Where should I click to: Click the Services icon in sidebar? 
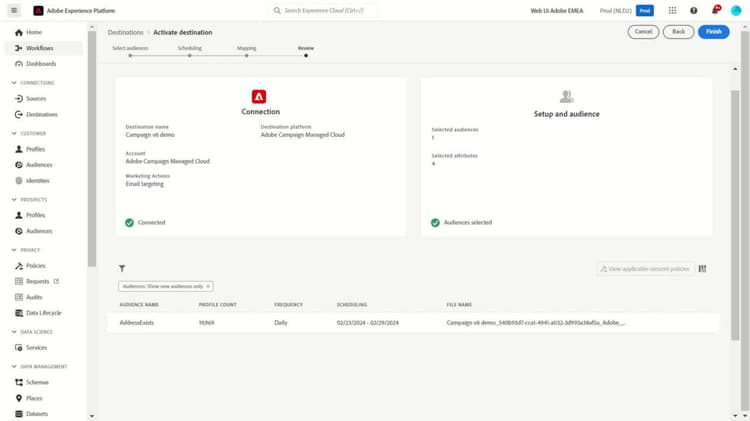coord(19,348)
